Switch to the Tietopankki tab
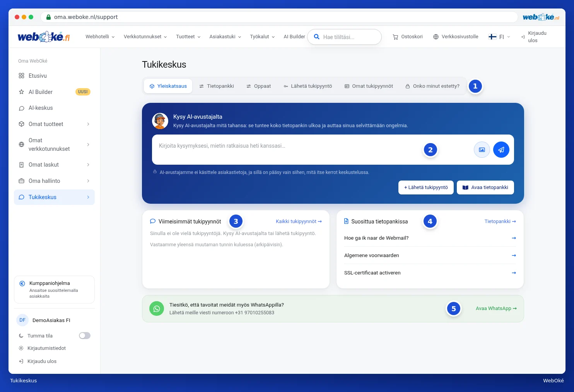The height and width of the screenshot is (392, 574). 217,86
